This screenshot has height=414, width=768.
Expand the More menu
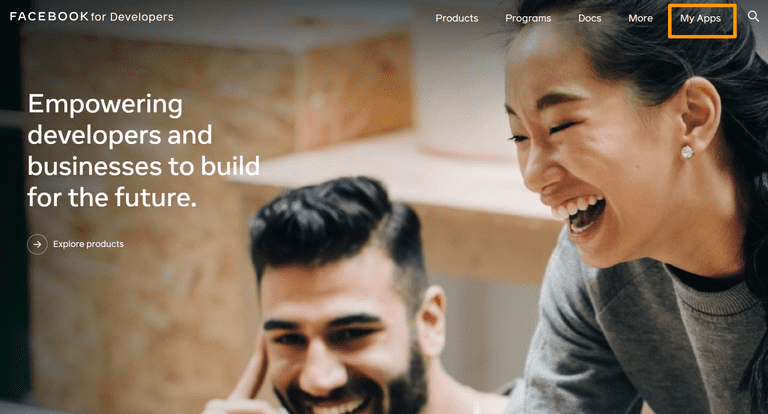click(x=641, y=18)
